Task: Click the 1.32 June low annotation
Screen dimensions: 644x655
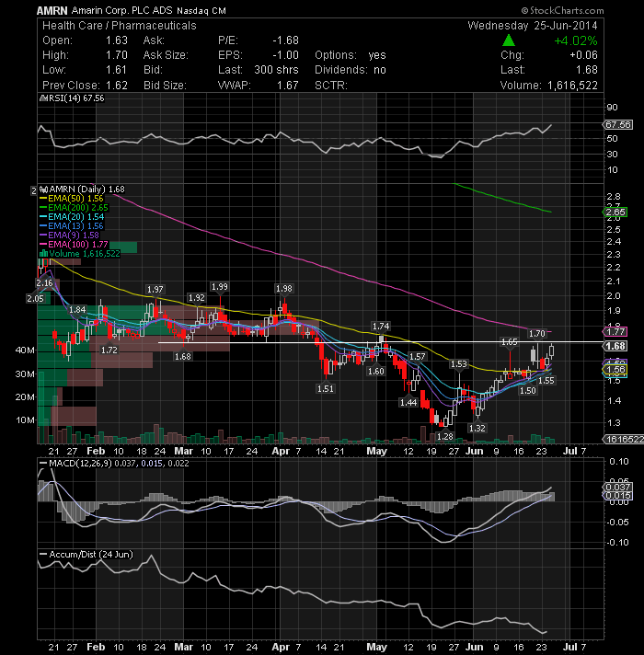Action: 477,428
